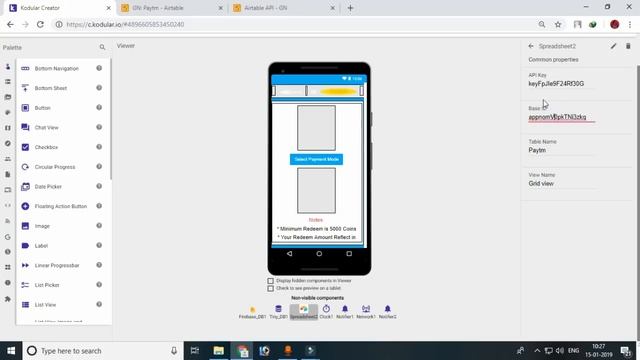Viewport: 640px width, 360px height.
Task: Delete Spreadsheet2 with the trash icon
Action: click(x=628, y=46)
